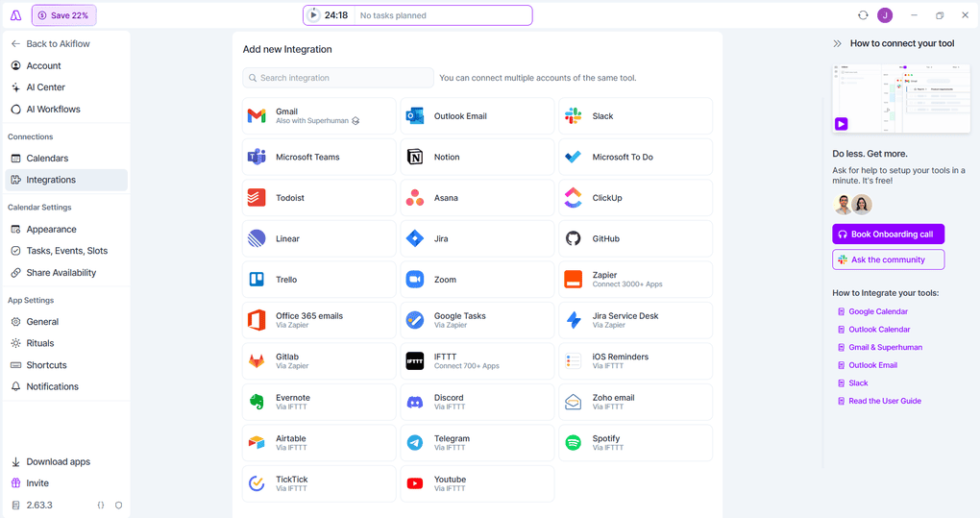Click the No tasks planned field
The image size is (980, 518).
click(x=443, y=15)
